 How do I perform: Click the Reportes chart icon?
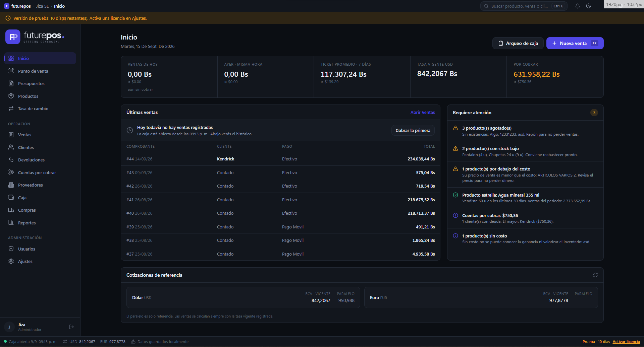(11, 223)
